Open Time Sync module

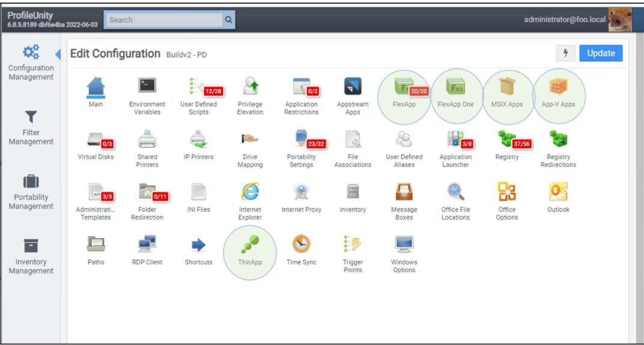[302, 251]
